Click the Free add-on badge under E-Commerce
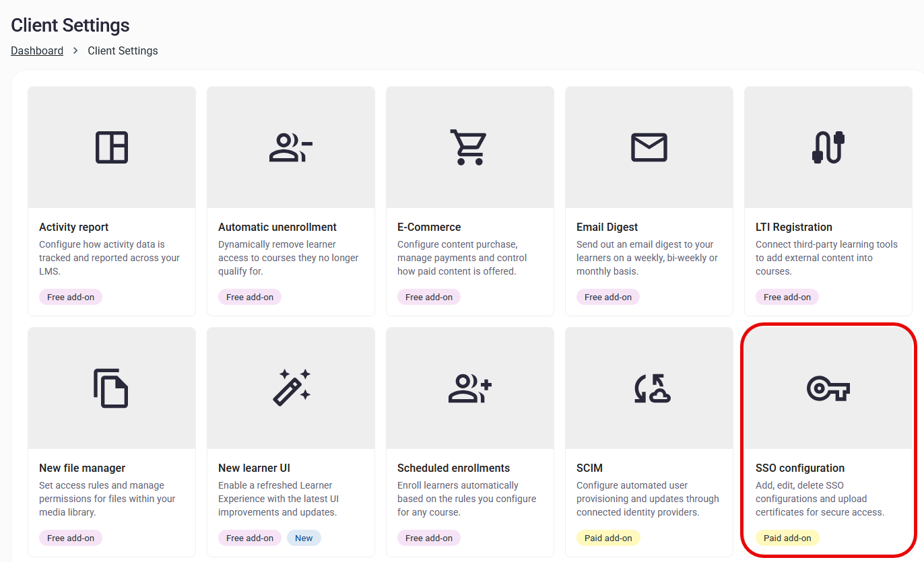 coord(429,297)
